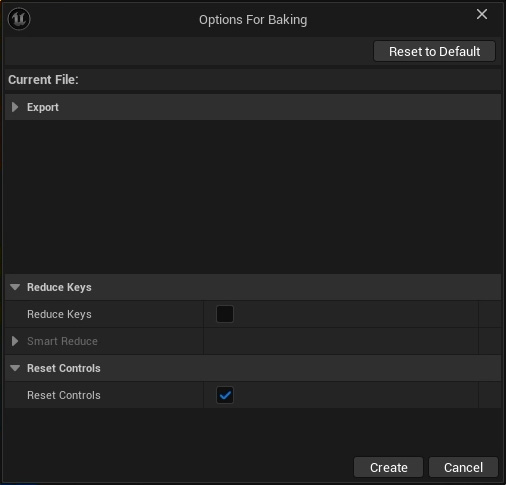Close the Options For Baking dialog

pyautogui.click(x=482, y=14)
